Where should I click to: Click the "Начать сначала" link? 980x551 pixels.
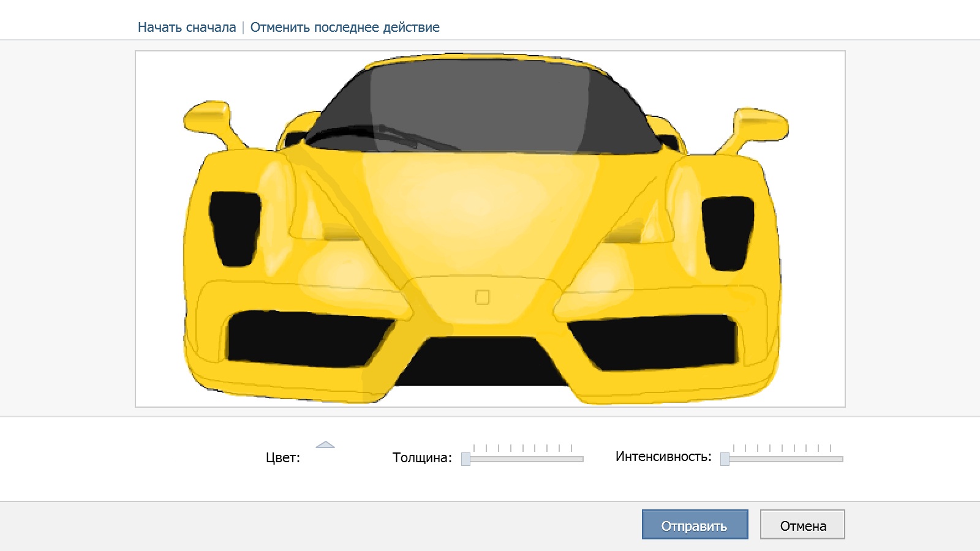tap(187, 28)
